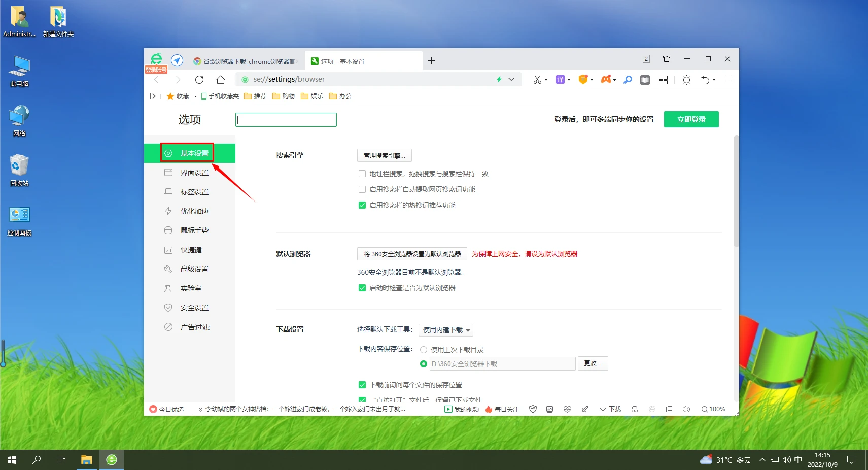Select the 使用上次下载目录 radio button
Screen dimensions: 868x470
(424, 350)
